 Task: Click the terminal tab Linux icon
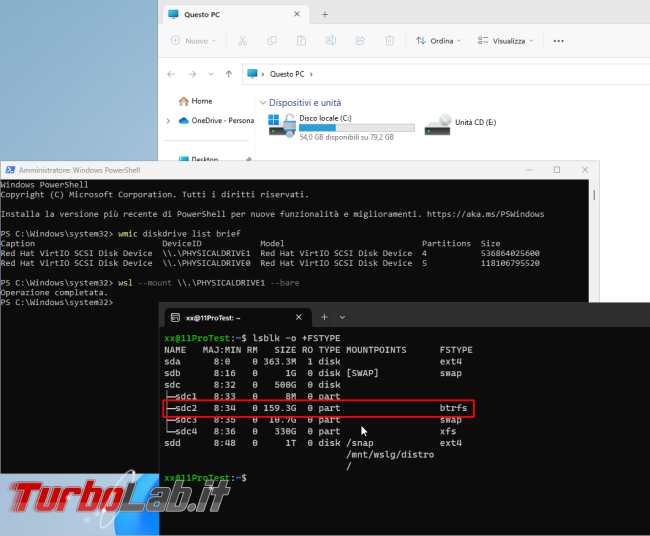tap(176, 318)
